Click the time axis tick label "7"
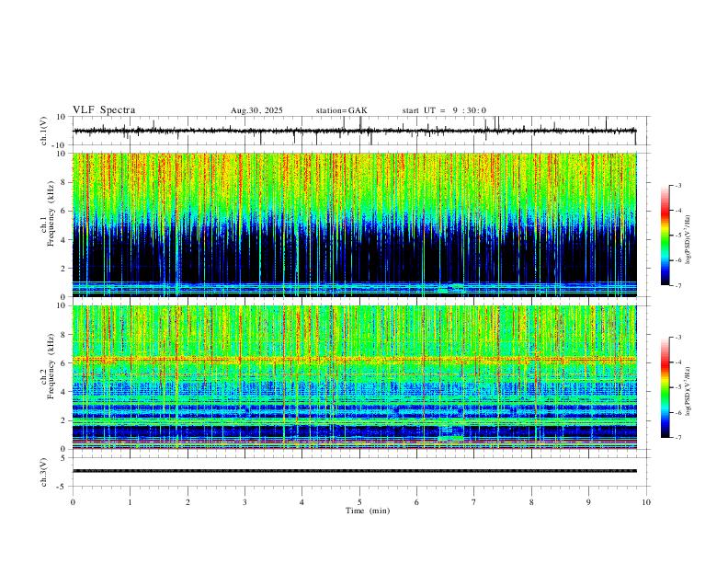 (474, 502)
